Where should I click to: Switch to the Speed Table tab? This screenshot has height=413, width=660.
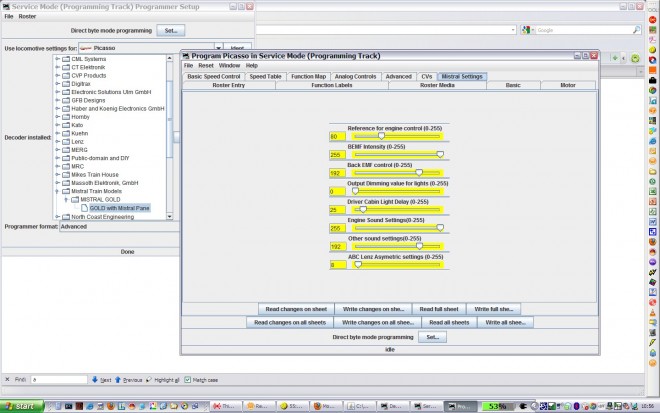(x=265, y=77)
